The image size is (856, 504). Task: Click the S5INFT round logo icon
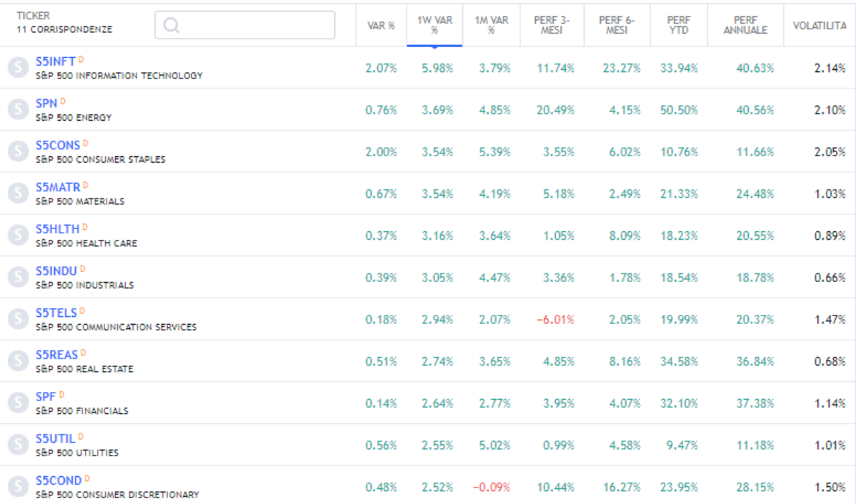pos(17,68)
